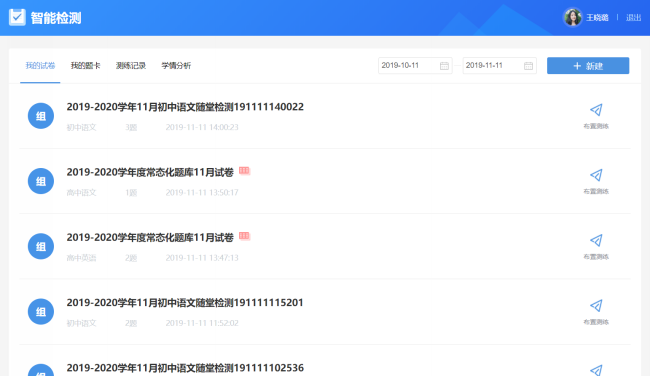Click 布置测练 label for test 191111140022
The image size is (650, 377).
pyautogui.click(x=596, y=126)
